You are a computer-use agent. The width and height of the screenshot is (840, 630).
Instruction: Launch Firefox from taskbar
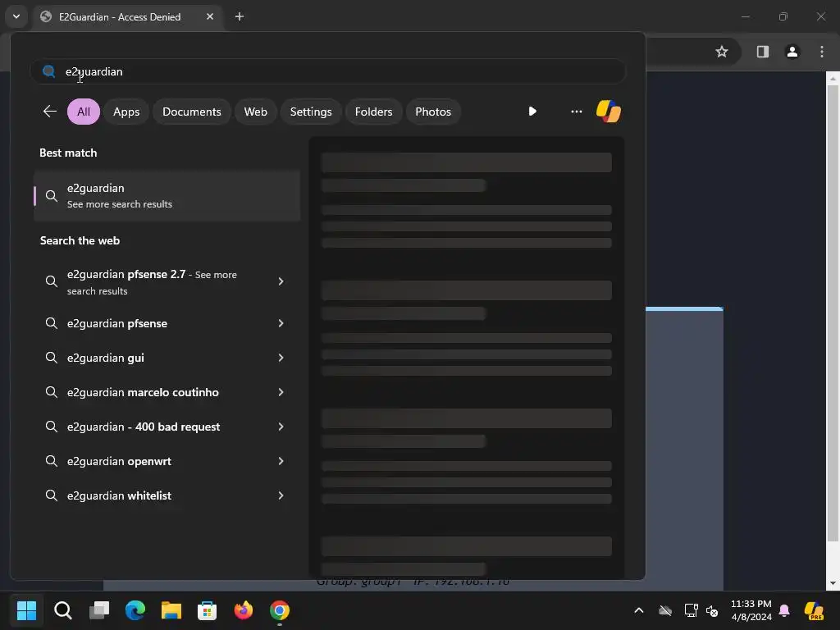[244, 610]
